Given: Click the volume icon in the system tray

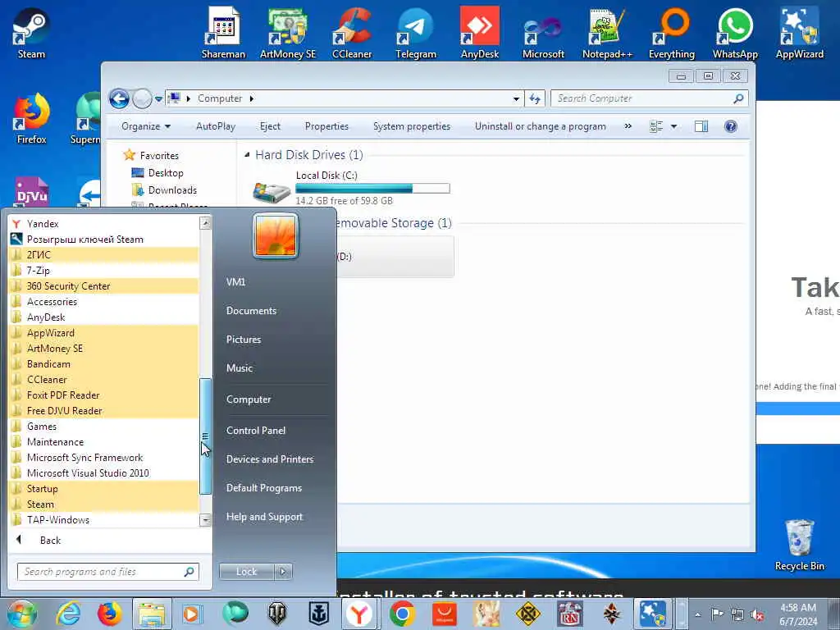Looking at the screenshot, I should pos(757,614).
